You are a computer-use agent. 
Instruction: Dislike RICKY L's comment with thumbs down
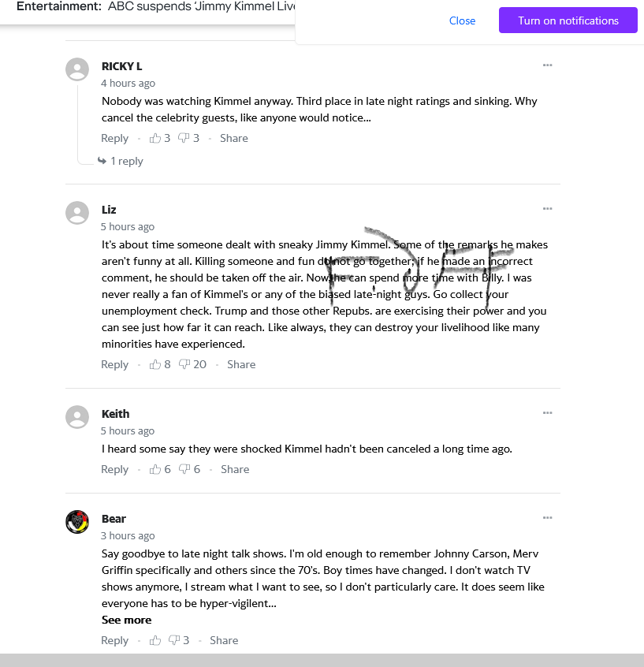pos(184,138)
